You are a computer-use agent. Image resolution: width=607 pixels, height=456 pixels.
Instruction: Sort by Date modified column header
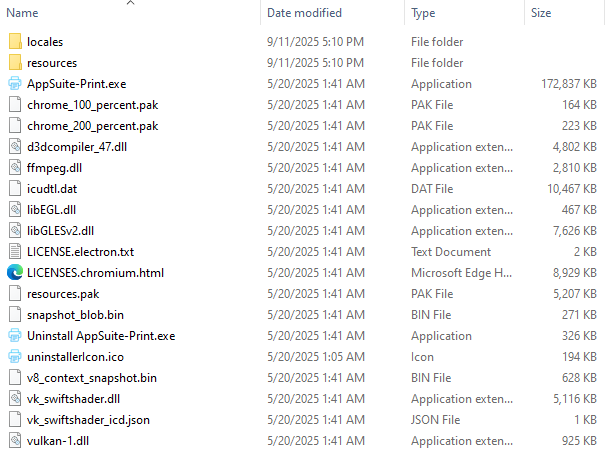point(304,13)
